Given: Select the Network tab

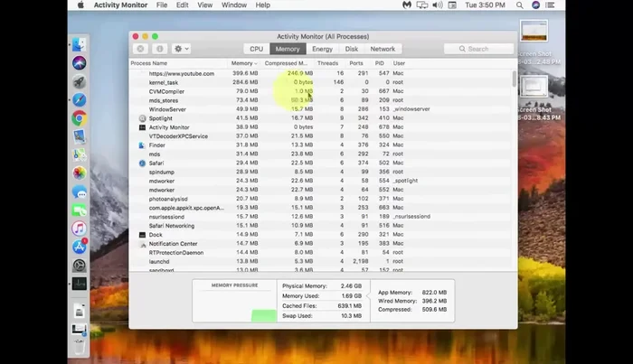Looking at the screenshot, I should click(x=383, y=49).
